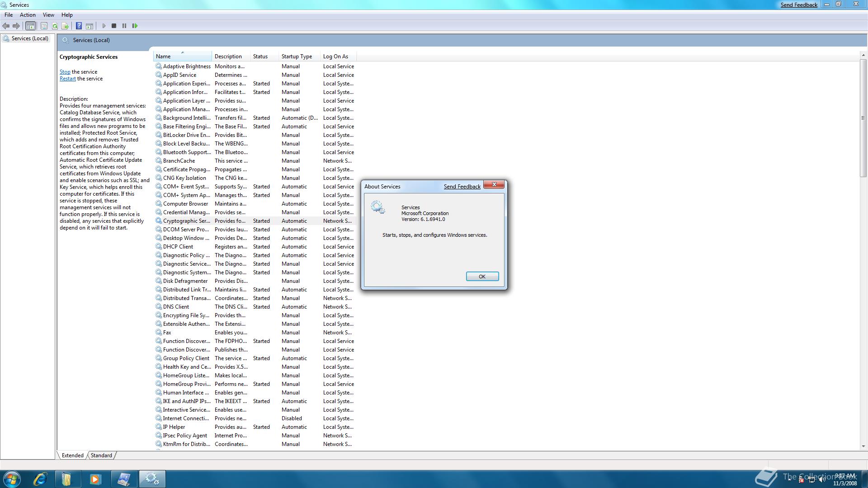Click the blue Help question-mark toolbar icon

tap(79, 26)
